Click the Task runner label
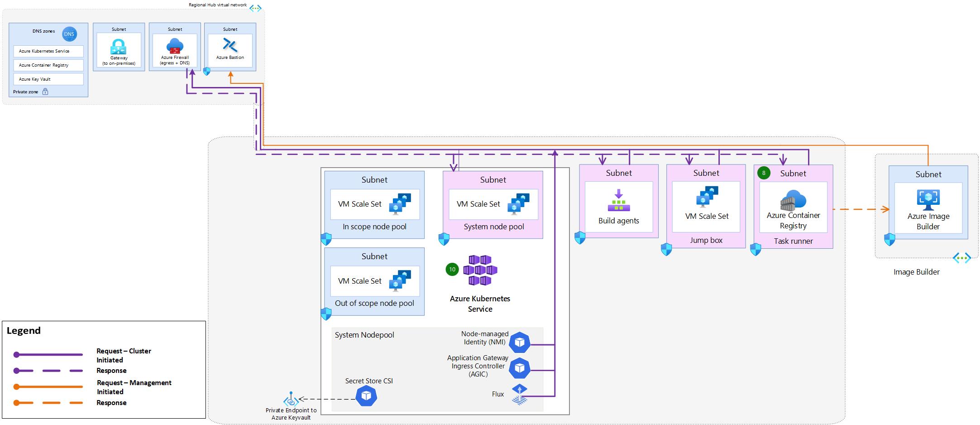The height and width of the screenshot is (425, 980). click(793, 241)
